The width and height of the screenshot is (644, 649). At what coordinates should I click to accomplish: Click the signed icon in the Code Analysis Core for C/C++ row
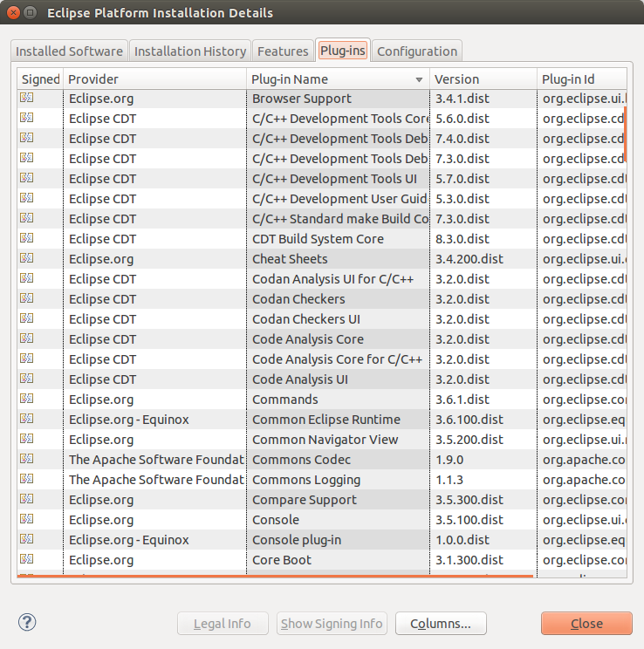pyautogui.click(x=26, y=359)
